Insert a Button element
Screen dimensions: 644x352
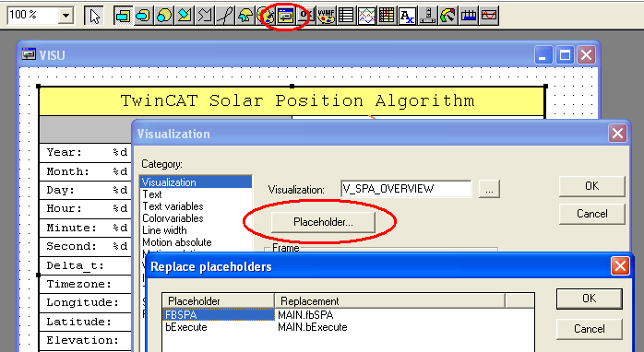(x=306, y=16)
